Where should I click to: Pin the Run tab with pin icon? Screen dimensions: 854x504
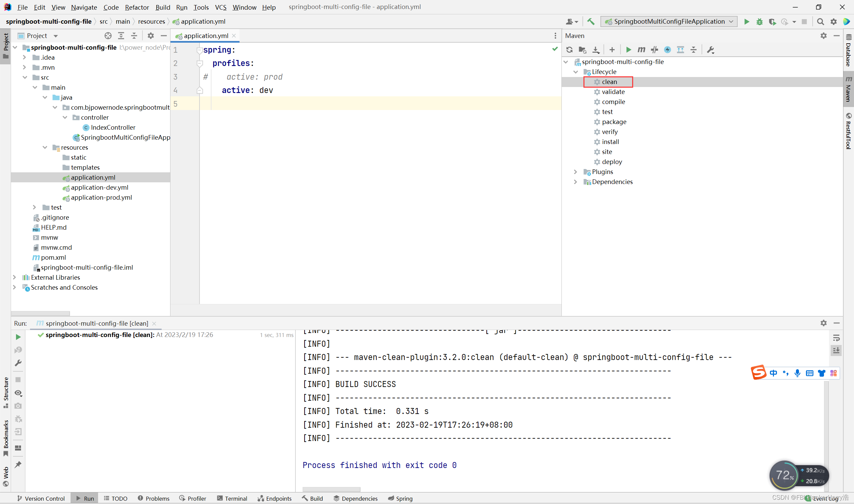pos(18,464)
